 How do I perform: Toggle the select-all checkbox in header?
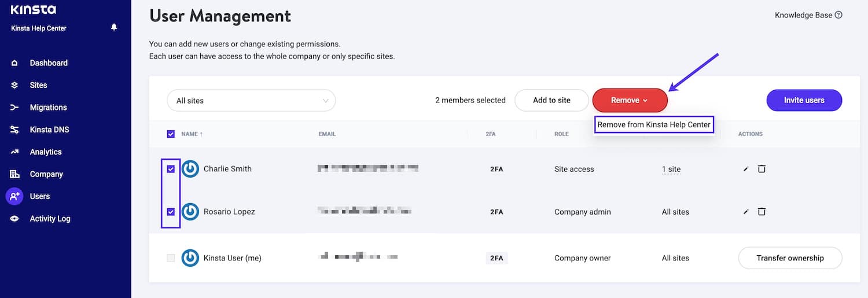coord(171,134)
